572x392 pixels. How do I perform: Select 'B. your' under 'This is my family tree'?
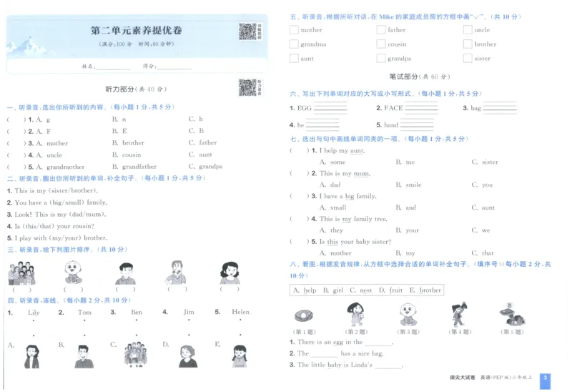point(408,230)
